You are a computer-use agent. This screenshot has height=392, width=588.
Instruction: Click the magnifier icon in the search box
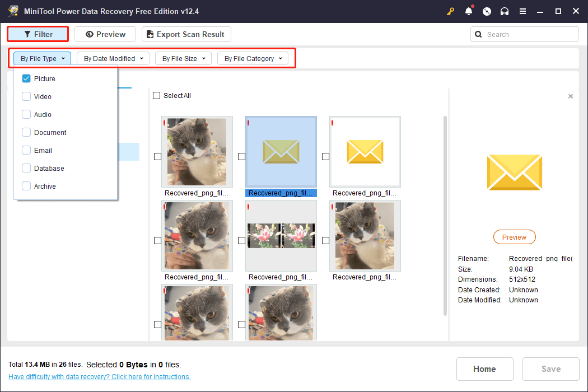tap(478, 35)
